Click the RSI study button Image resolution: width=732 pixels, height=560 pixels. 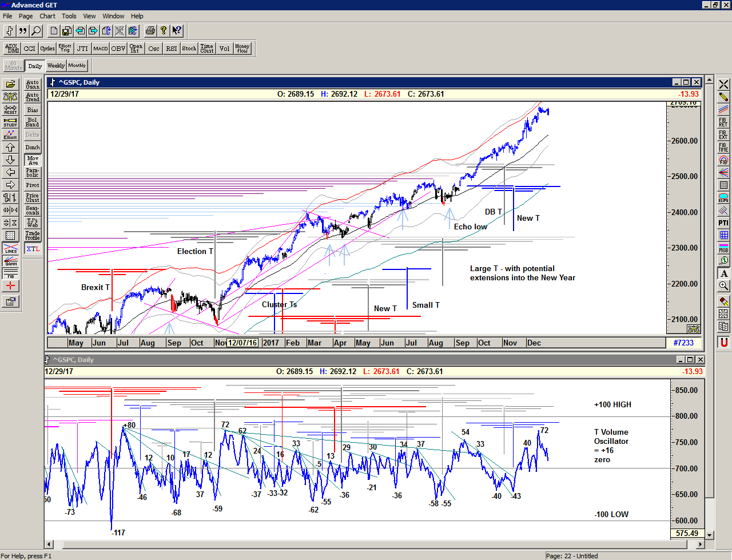pyautogui.click(x=172, y=49)
